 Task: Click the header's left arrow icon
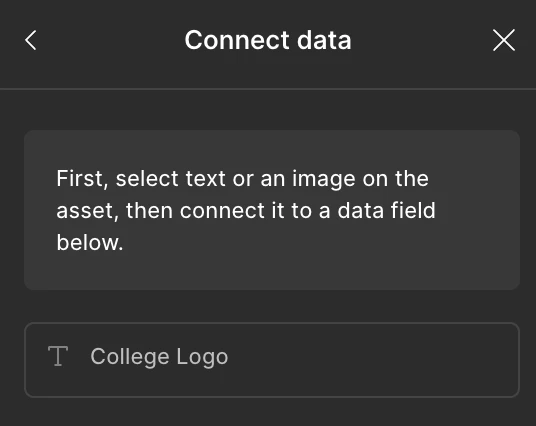30,40
